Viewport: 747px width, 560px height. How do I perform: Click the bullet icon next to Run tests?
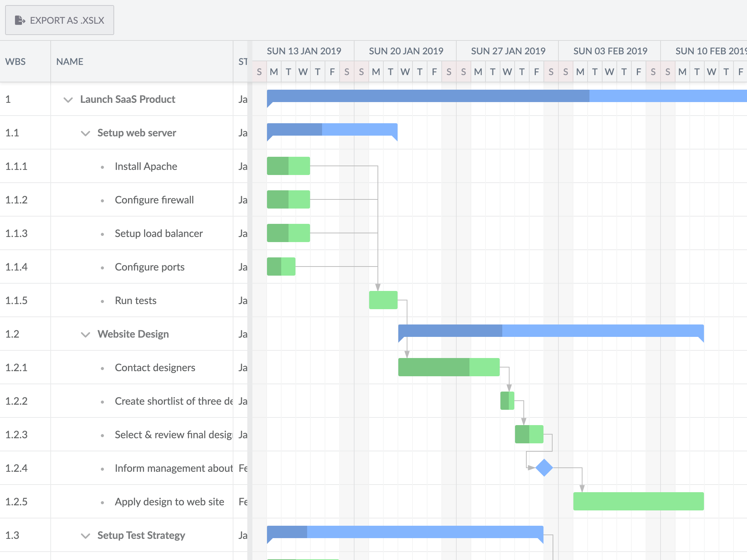tap(102, 300)
